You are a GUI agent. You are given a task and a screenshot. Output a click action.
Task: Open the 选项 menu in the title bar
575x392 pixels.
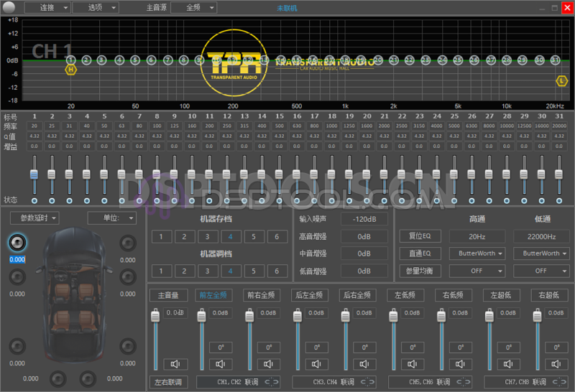(94, 7)
